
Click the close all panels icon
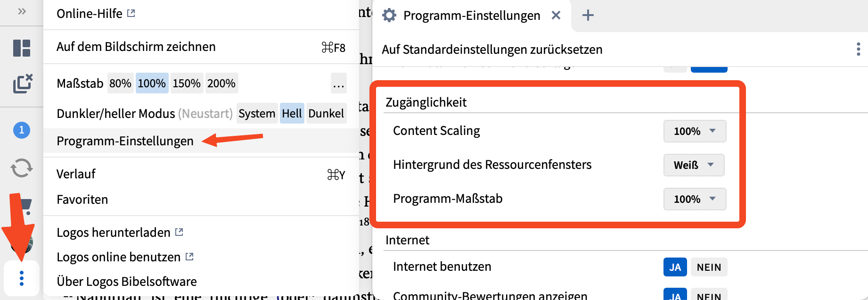pos(22,83)
